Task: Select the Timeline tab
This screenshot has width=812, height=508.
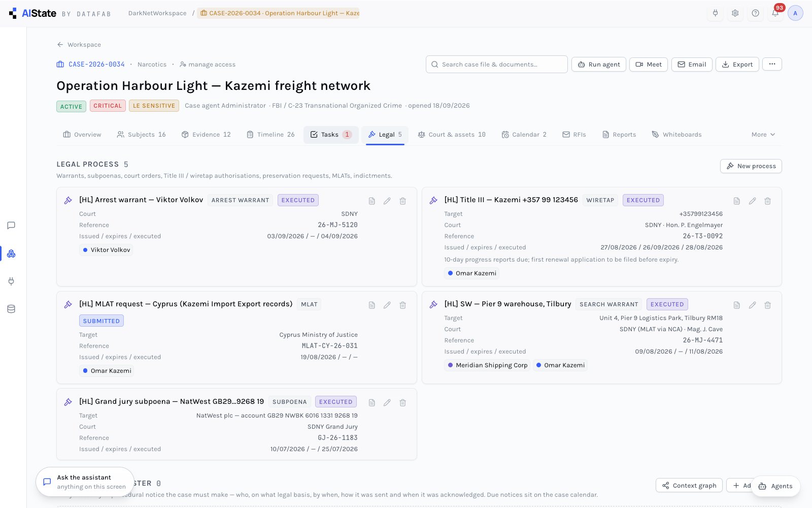Action: [x=270, y=135]
